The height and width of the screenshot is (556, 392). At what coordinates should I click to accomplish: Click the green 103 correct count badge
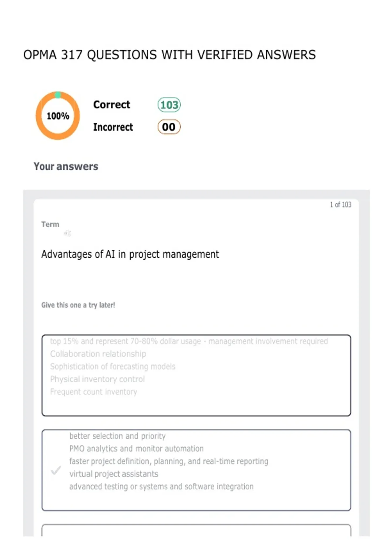click(x=169, y=105)
